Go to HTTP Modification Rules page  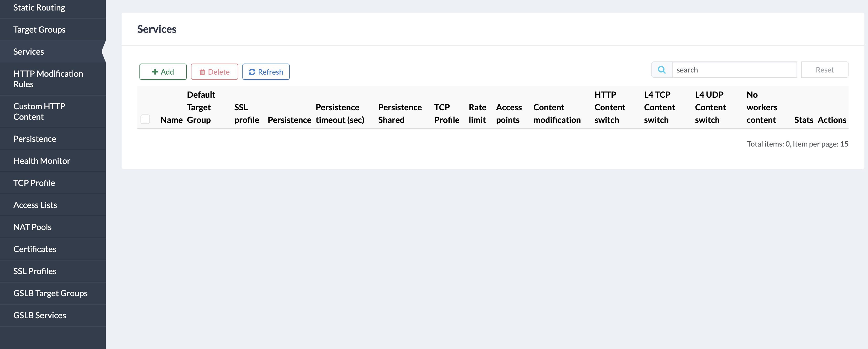click(x=48, y=79)
